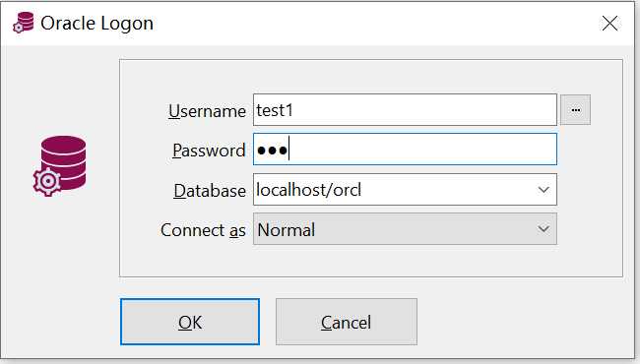Click the Database label
This screenshot has height=364, width=640.
point(210,190)
